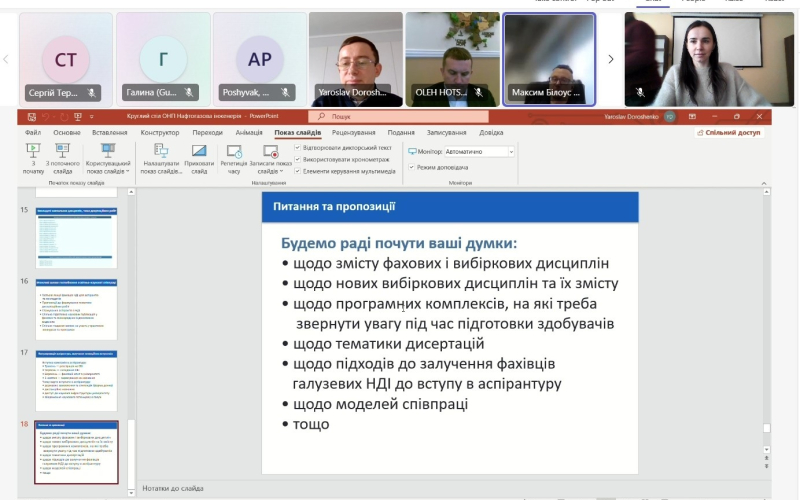Screen dimensions: 800x500
Task: Click heading Будемо раді почути ваші думки
Action: point(399,243)
